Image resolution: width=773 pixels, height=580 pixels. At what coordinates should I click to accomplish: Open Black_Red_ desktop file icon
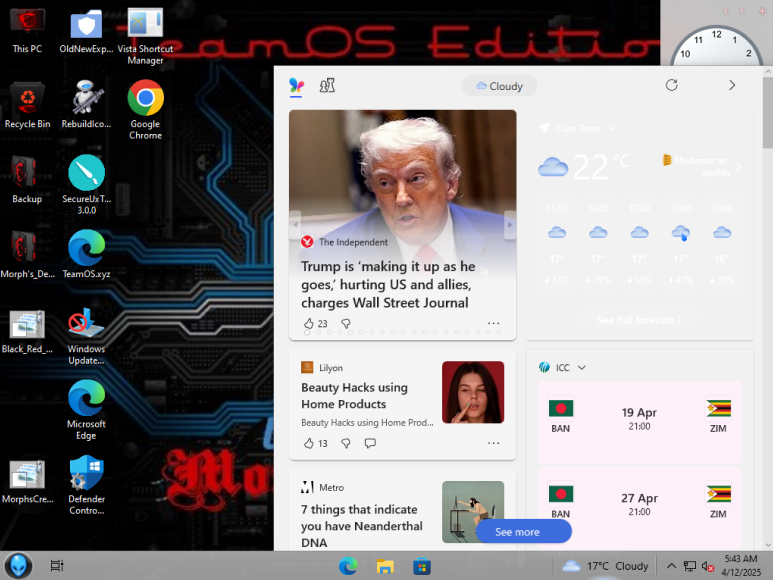[27, 331]
